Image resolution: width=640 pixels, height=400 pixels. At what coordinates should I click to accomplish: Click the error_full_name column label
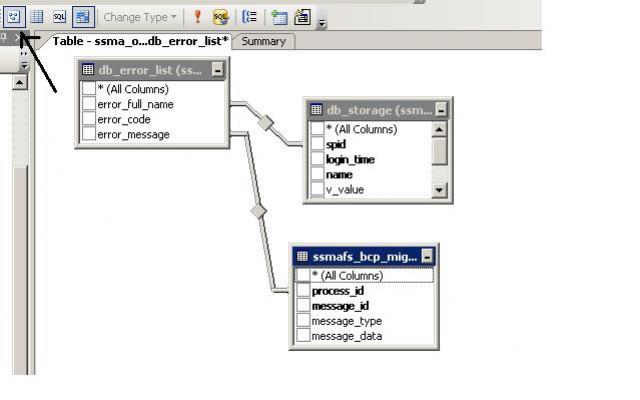coord(136,104)
